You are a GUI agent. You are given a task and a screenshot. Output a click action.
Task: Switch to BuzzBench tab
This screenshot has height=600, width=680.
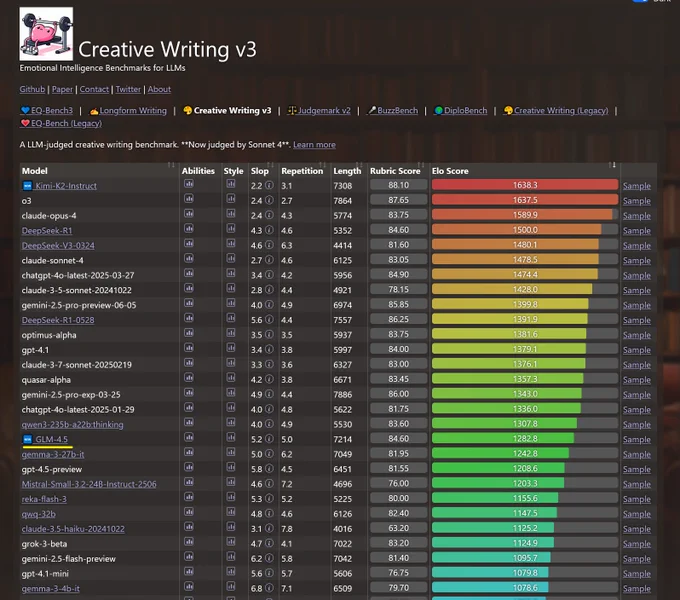(x=392, y=111)
